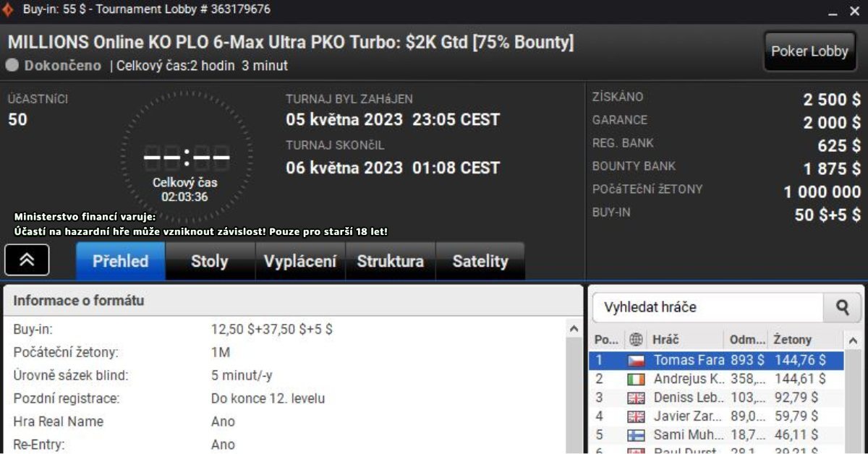Click the Vyhledat hráče search field
The height and width of the screenshot is (454, 868).
(x=707, y=307)
